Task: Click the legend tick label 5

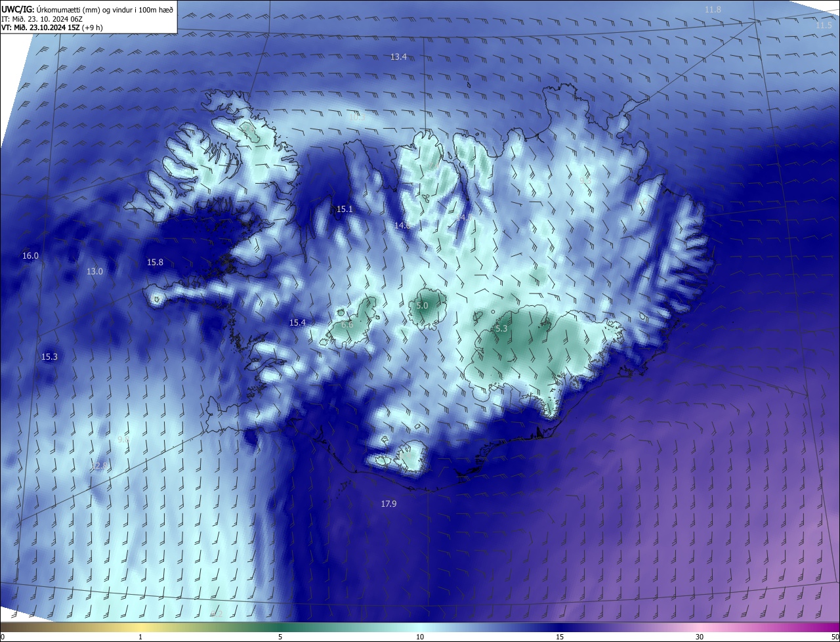Action: (x=280, y=637)
